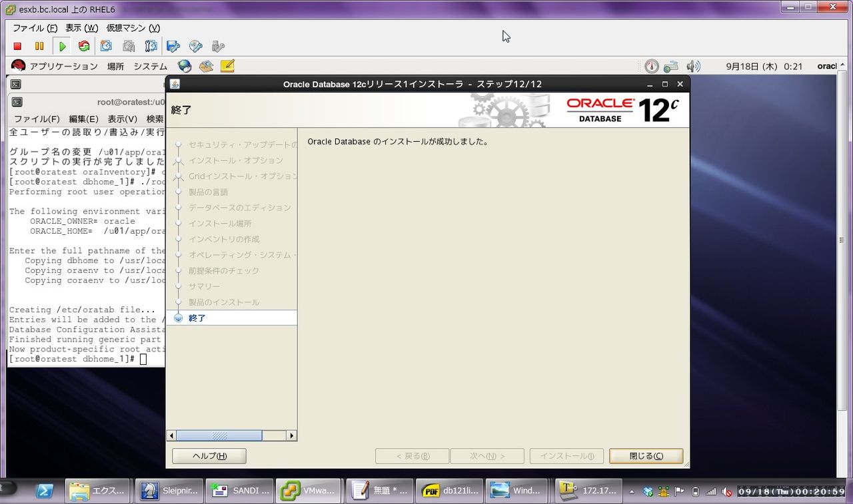Click the disabled 戻る(B) button
This screenshot has height=504, width=853.
tap(413, 456)
